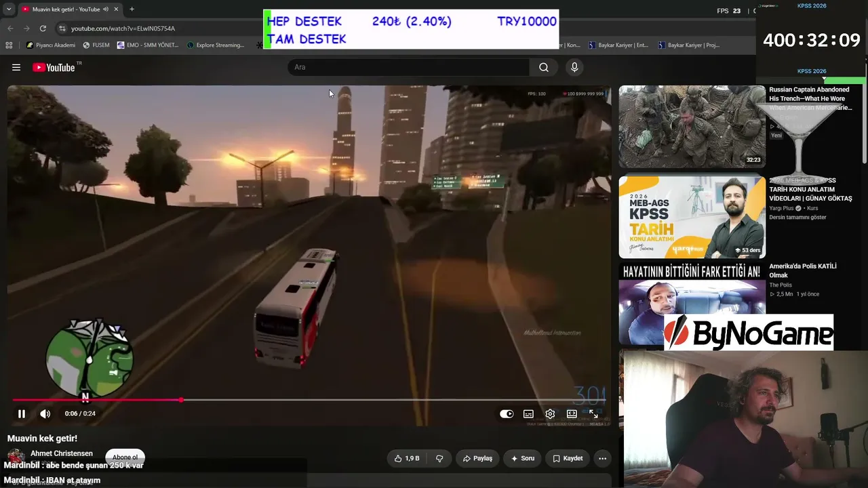Open the Russian Captain Abandoned His Trench title
868x488 pixels.
tap(810, 98)
